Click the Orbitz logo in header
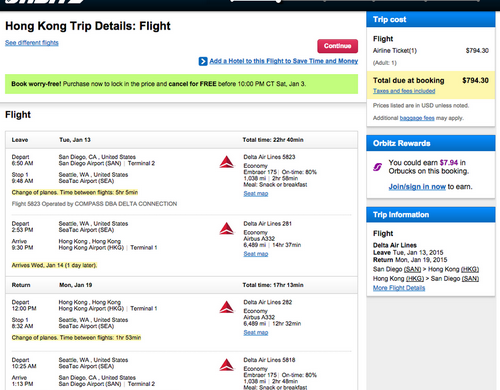 click(x=45, y=2)
